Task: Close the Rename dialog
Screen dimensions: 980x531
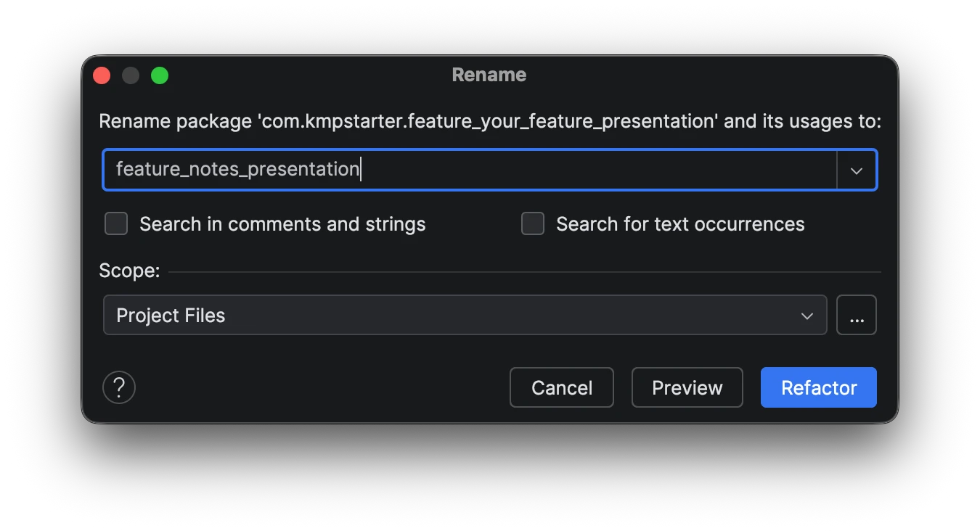Action: 101,75
